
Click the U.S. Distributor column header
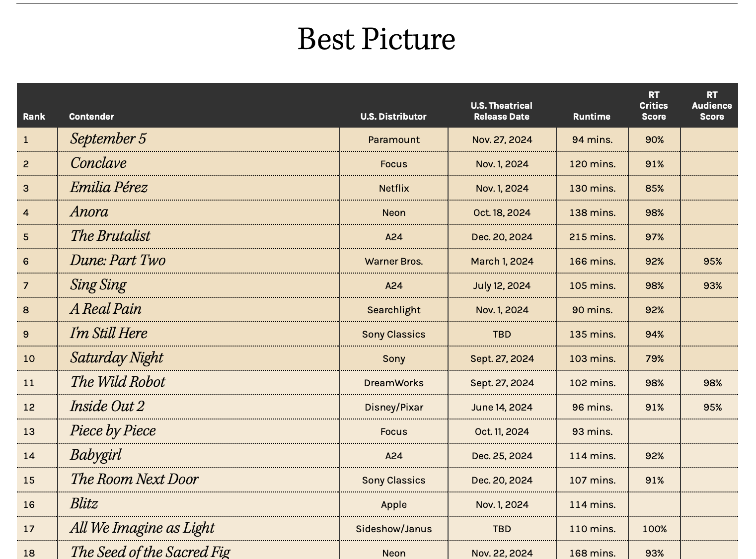393,117
